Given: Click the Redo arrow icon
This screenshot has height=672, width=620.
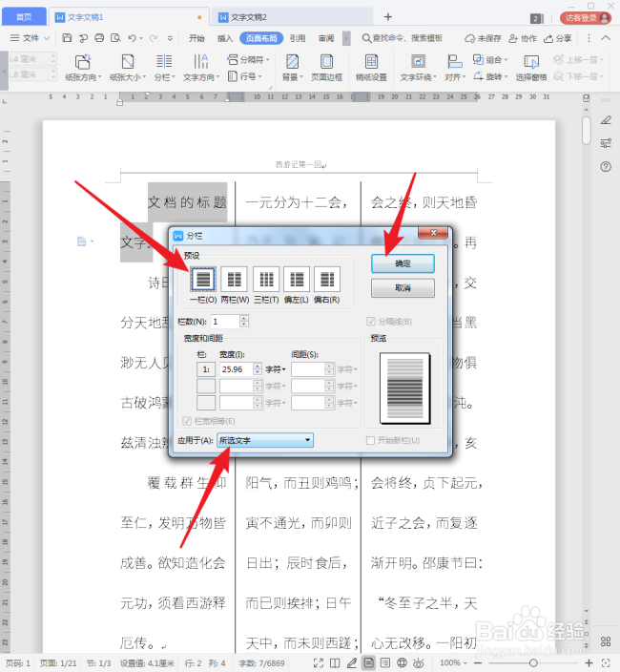Looking at the screenshot, I should (x=154, y=38).
